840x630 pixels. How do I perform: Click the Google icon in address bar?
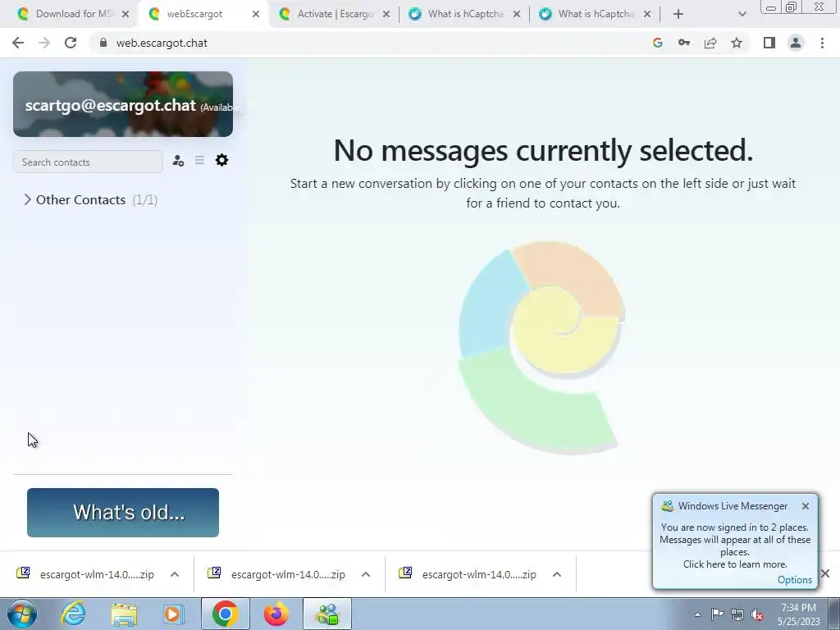click(658, 43)
